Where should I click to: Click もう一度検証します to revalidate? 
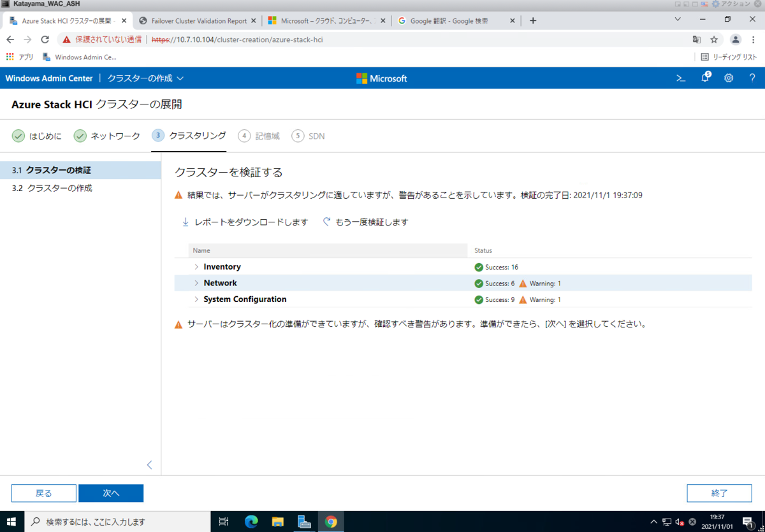point(365,222)
